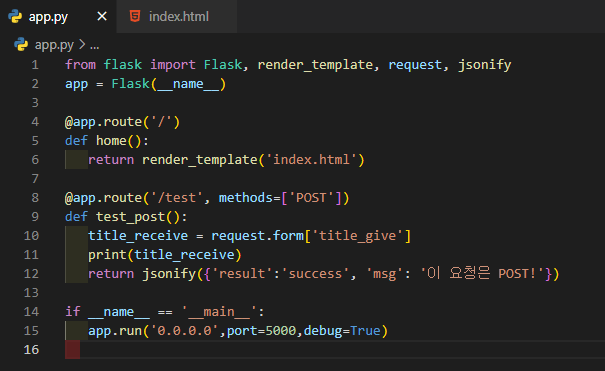Viewport: 605px width, 371px height.
Task: Click 'render_template' in the import line
Action: [315, 65]
